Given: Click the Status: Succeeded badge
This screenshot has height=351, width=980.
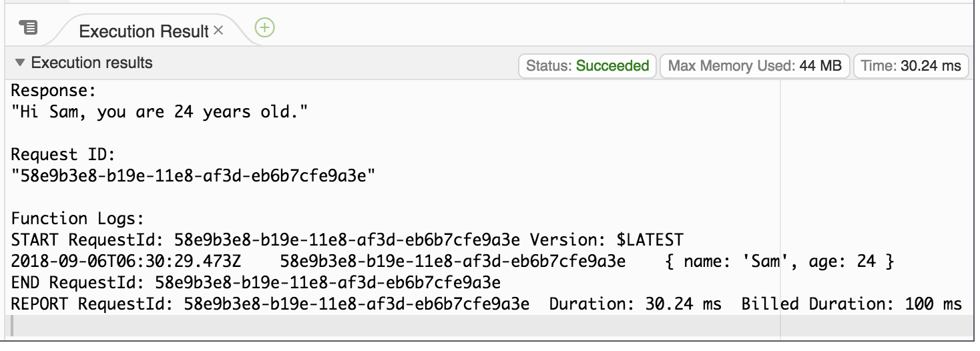Looking at the screenshot, I should [x=587, y=65].
